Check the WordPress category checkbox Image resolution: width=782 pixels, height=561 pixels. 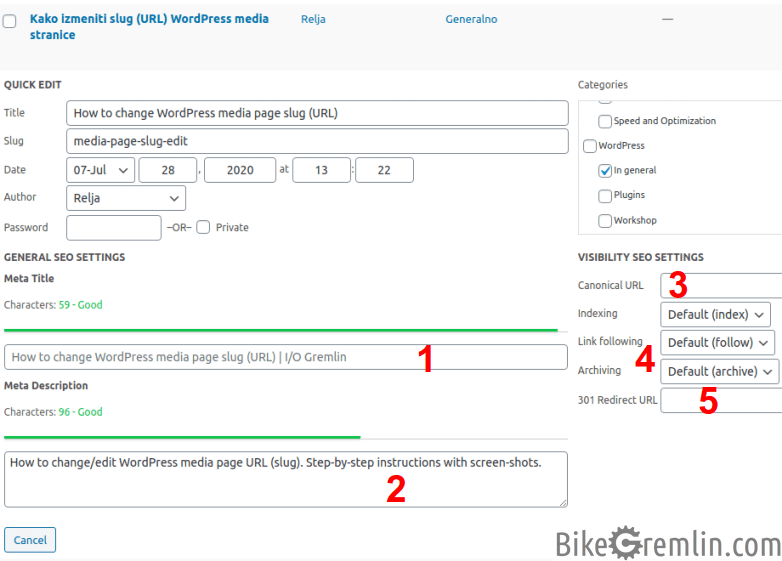(x=589, y=146)
